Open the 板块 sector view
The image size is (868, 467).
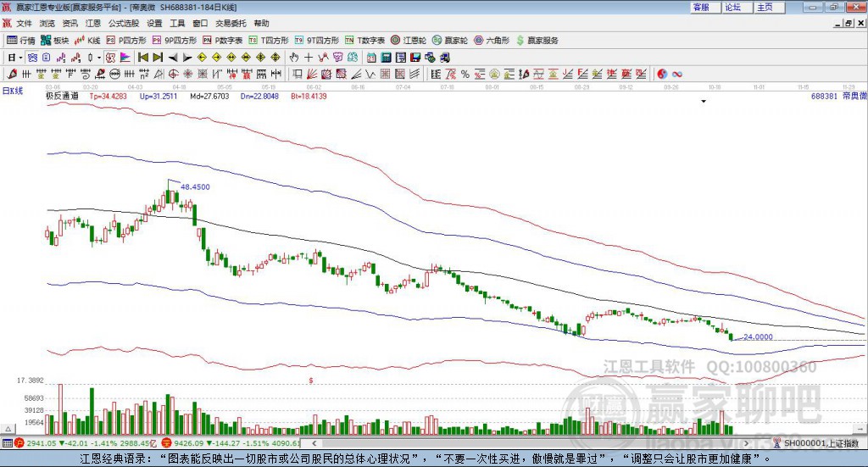click(x=54, y=41)
